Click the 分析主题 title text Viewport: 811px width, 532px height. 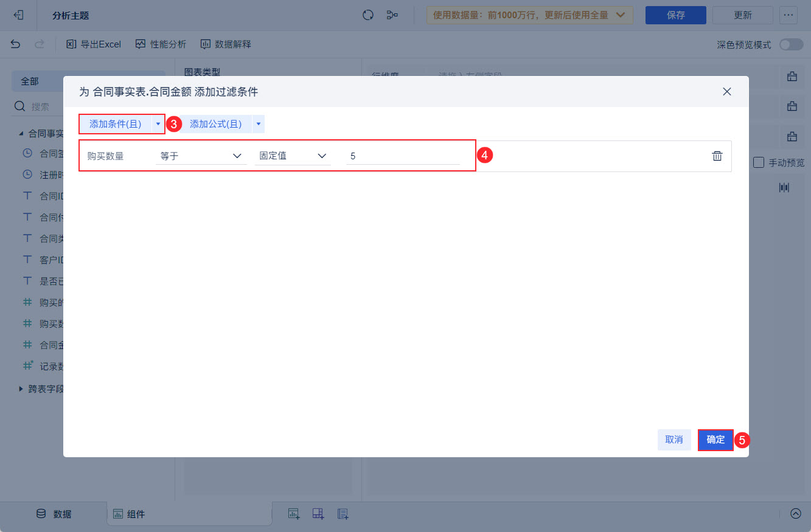coord(71,15)
